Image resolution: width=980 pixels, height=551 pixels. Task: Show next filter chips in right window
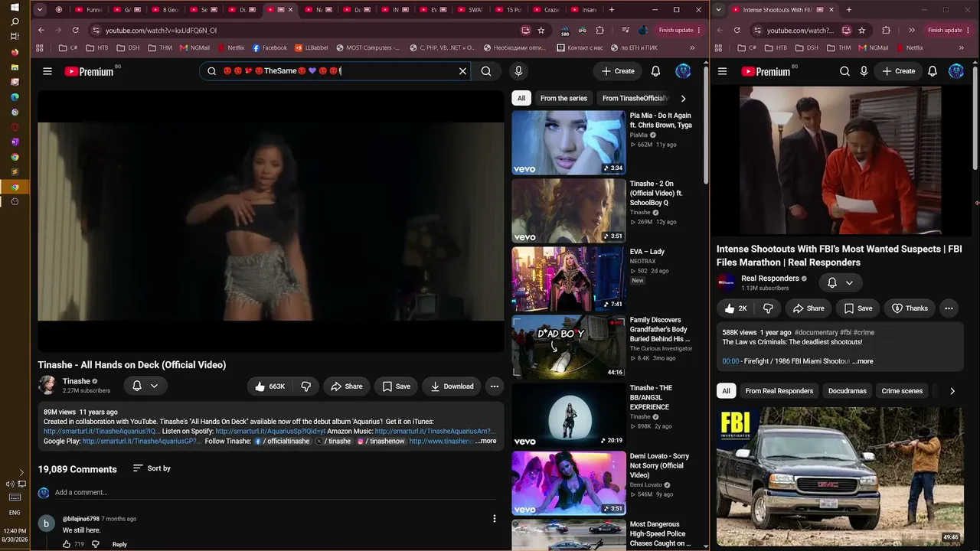point(952,391)
